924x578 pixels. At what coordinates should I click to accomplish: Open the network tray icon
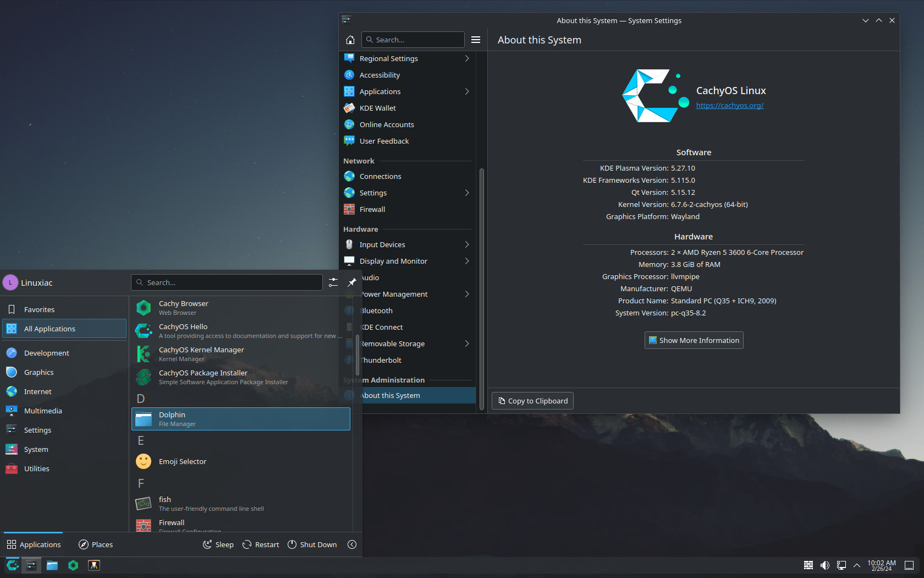pyautogui.click(x=842, y=565)
